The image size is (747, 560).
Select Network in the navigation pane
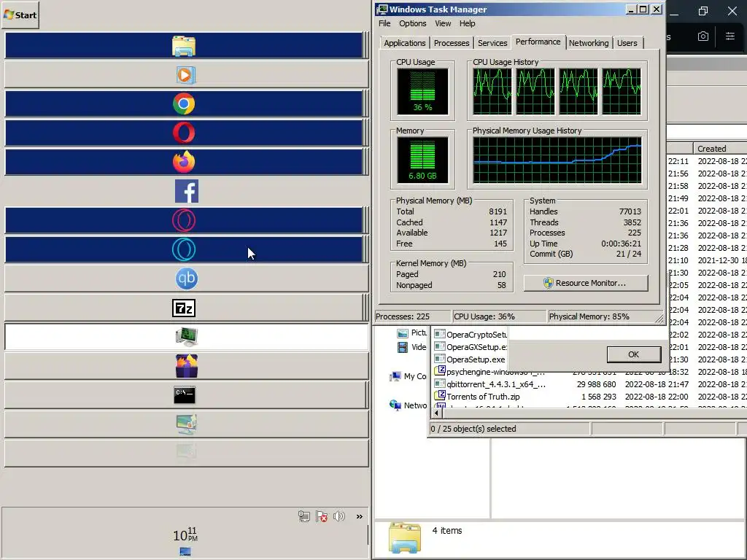(409, 405)
